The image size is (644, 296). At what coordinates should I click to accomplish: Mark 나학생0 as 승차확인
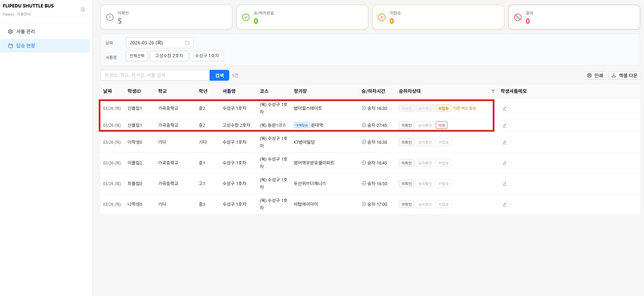click(x=425, y=204)
